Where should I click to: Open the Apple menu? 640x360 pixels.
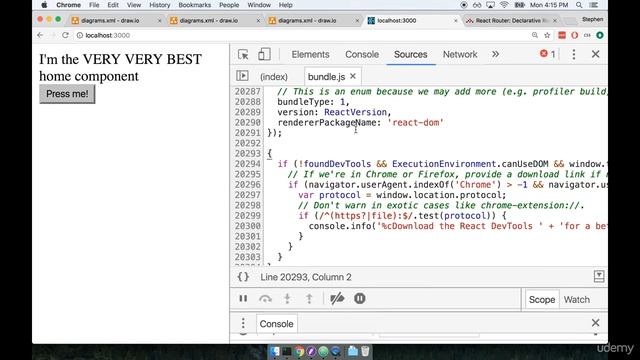point(44,5)
